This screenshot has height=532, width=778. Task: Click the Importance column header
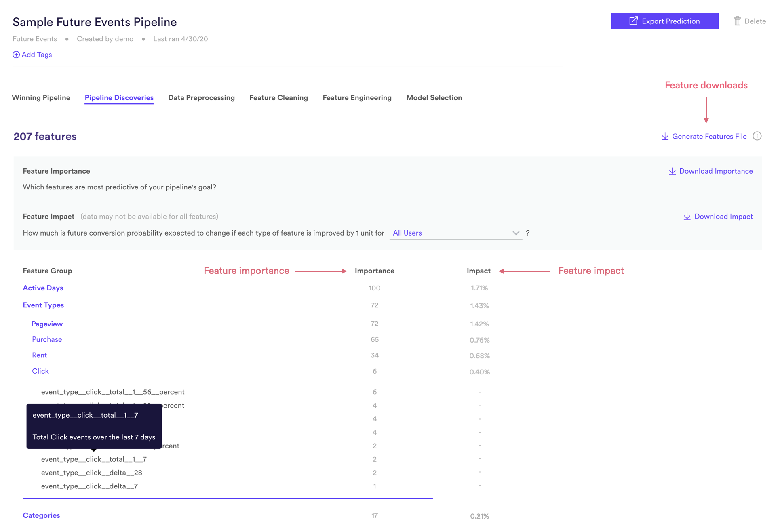374,271
